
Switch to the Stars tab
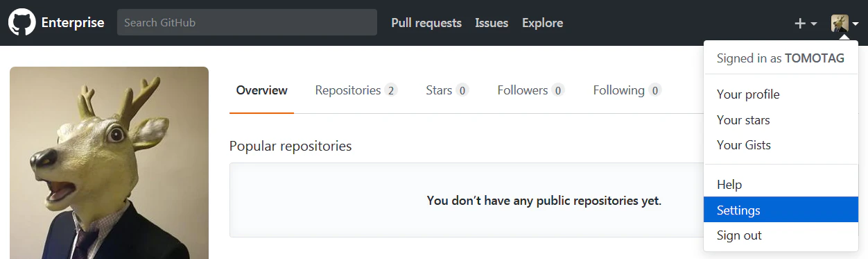[x=447, y=90]
